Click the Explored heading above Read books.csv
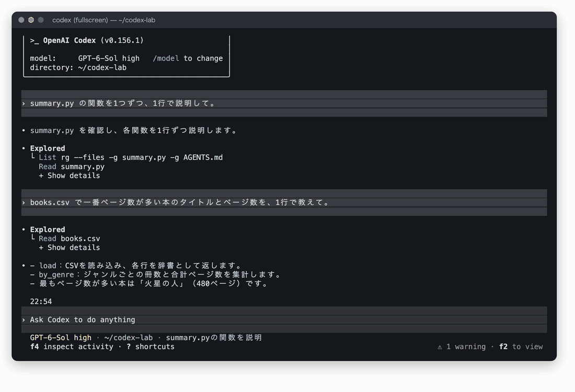The width and height of the screenshot is (575, 392). (x=47, y=229)
